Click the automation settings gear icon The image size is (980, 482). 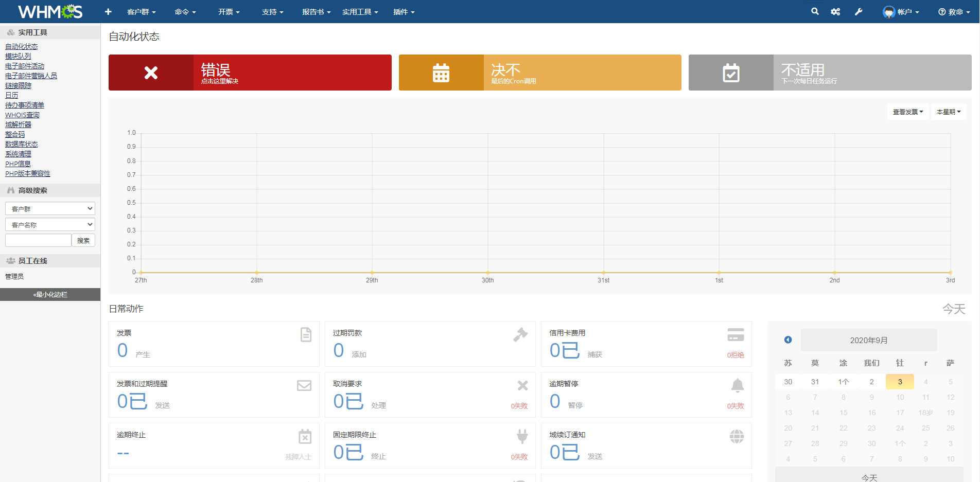835,11
